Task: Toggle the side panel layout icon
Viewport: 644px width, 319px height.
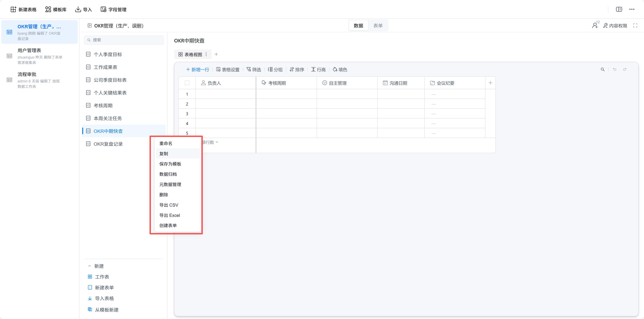Action: tap(619, 9)
